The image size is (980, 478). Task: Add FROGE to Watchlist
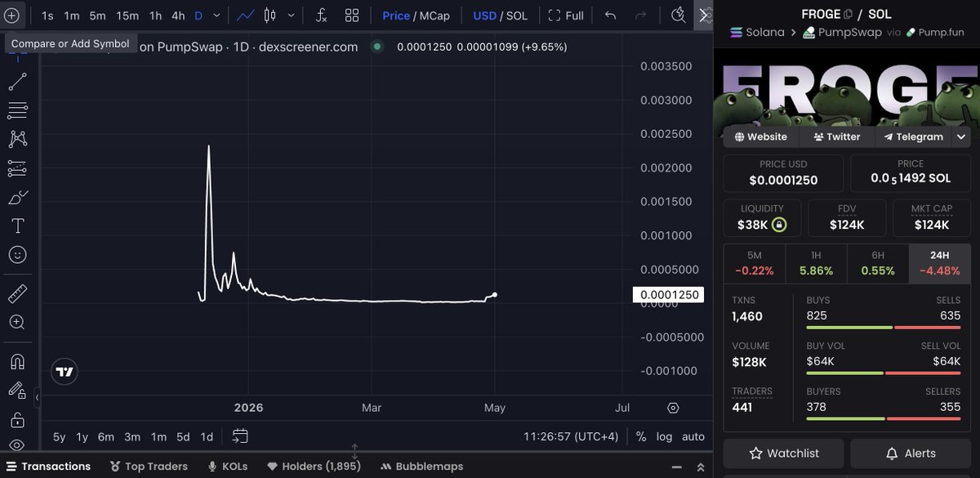coord(783,453)
